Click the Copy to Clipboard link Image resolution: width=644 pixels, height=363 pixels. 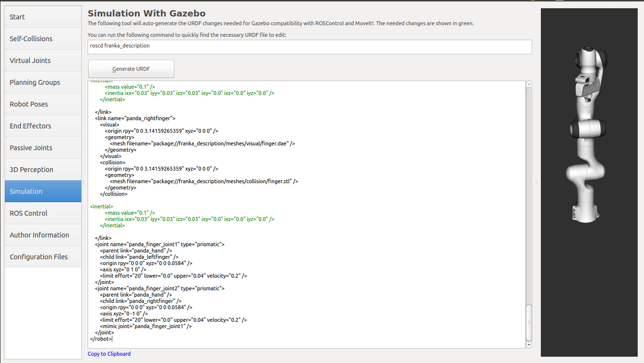[x=109, y=354]
